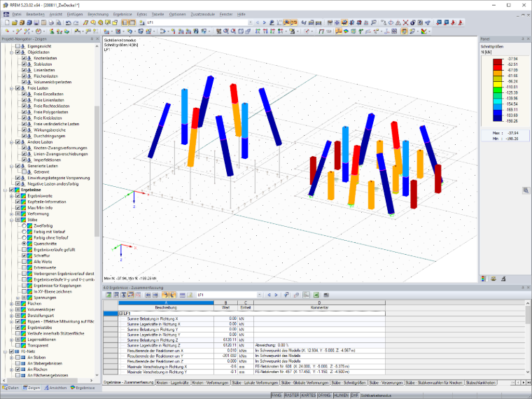Click the scale balance icon below Panel

pyautogui.click(x=493, y=279)
